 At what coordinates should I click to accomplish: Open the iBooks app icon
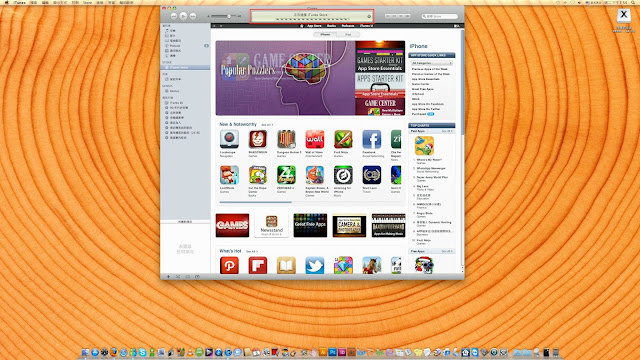(286, 265)
